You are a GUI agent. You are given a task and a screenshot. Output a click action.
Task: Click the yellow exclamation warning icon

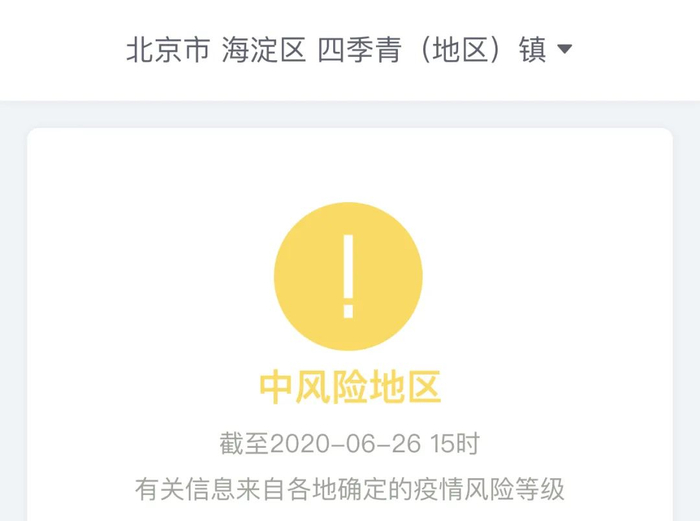click(x=348, y=276)
